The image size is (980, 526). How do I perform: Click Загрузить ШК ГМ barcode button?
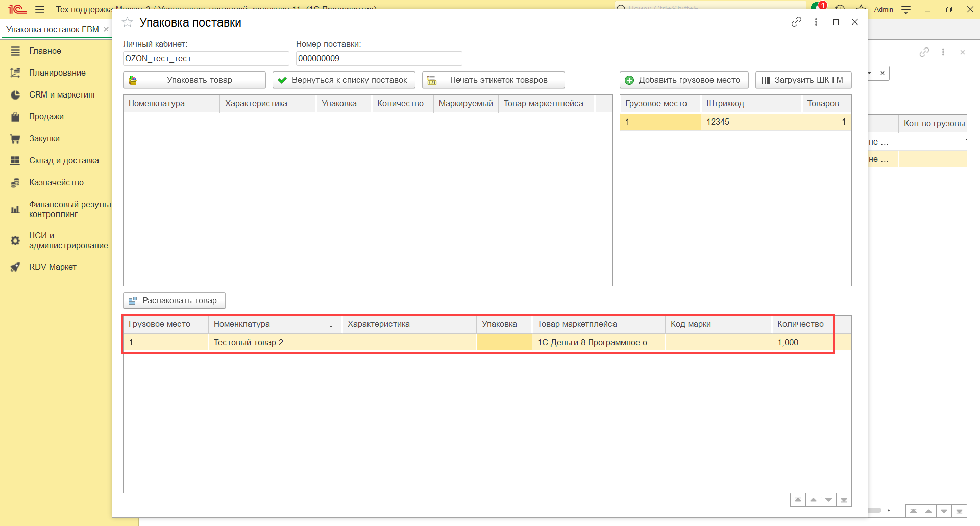[x=803, y=80]
